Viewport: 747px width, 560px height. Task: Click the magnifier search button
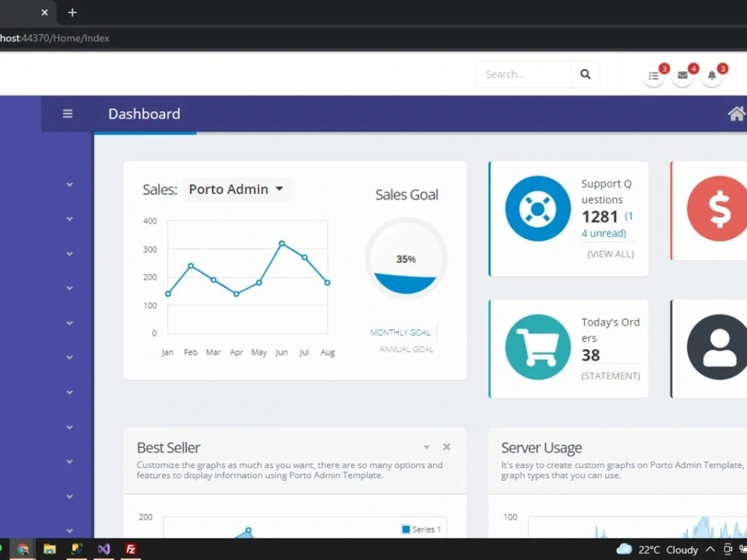coord(585,74)
